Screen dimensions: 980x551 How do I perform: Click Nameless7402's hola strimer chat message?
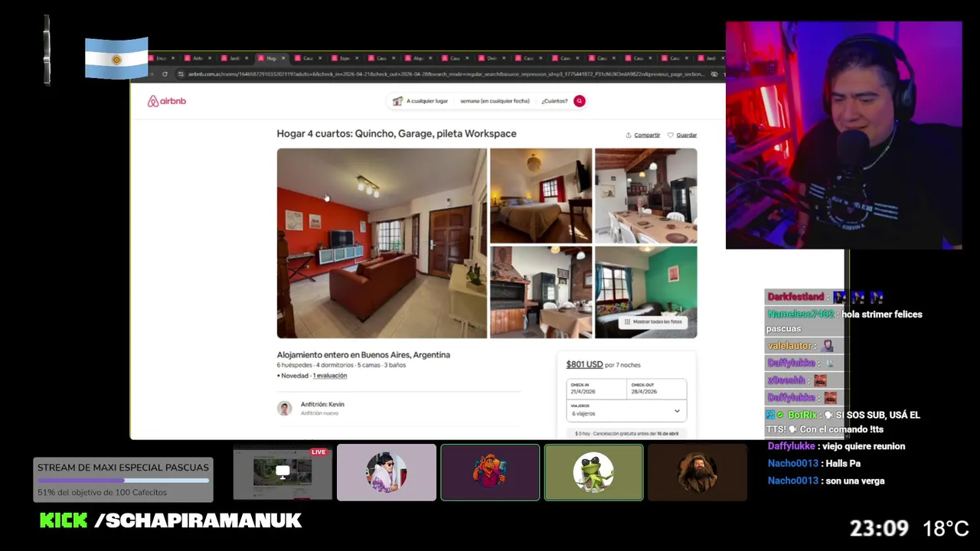tap(844, 321)
